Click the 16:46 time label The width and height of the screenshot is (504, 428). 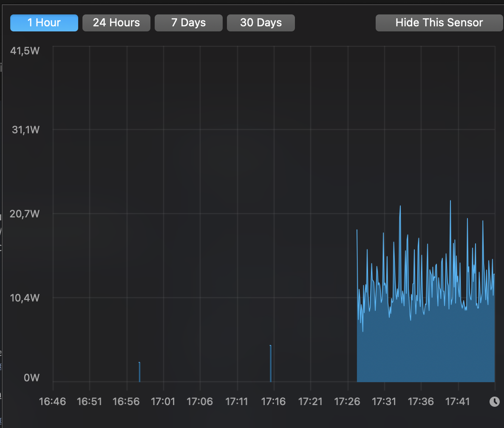(x=52, y=401)
